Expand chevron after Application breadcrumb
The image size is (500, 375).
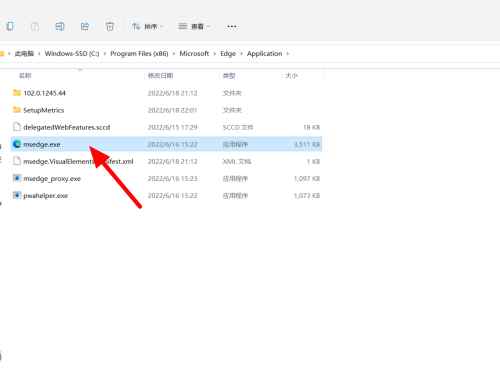click(288, 54)
